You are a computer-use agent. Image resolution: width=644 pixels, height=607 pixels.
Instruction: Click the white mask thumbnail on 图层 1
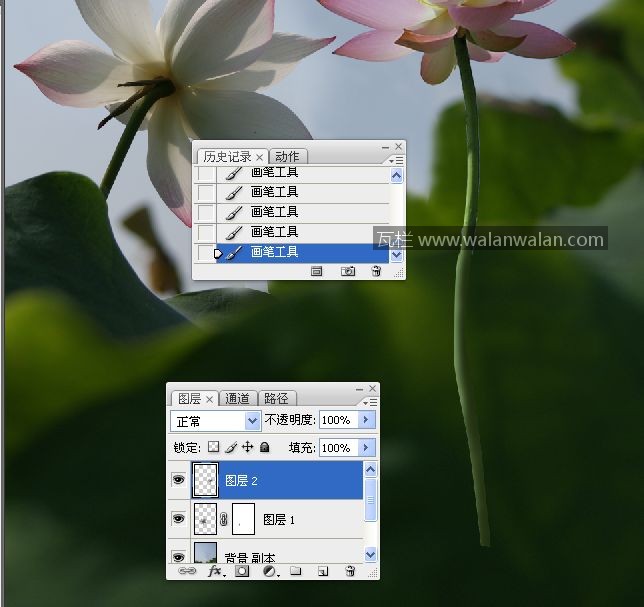[243, 519]
